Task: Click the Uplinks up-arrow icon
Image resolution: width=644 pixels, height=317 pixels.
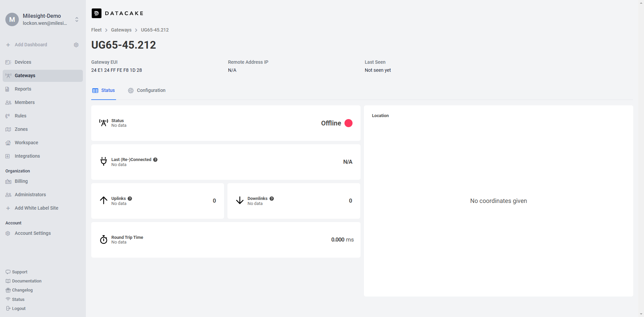Action: (104, 201)
